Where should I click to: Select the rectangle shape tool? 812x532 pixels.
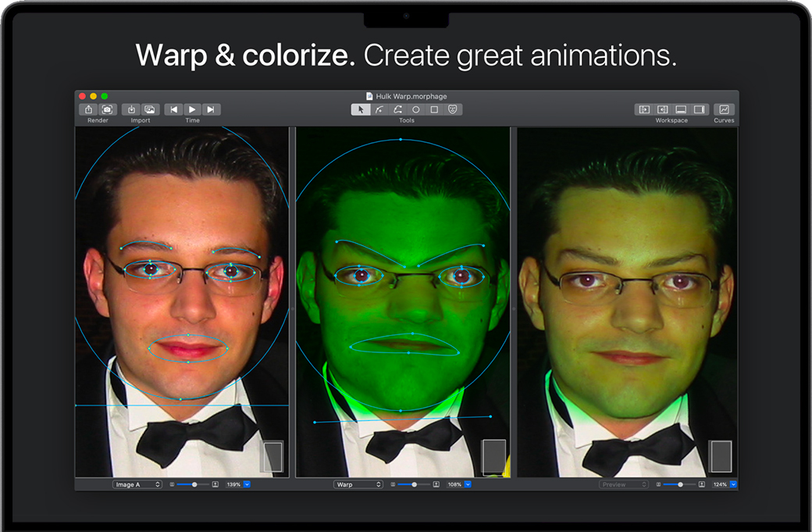coord(434,110)
